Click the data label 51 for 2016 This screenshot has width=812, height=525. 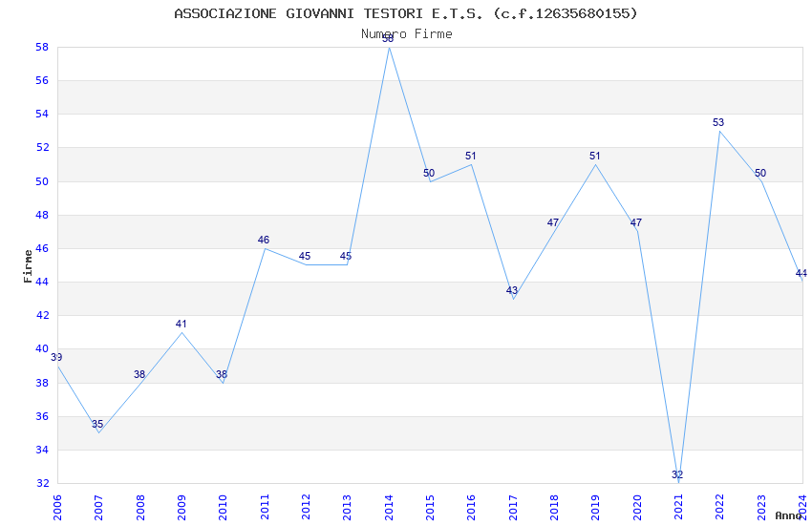470,157
